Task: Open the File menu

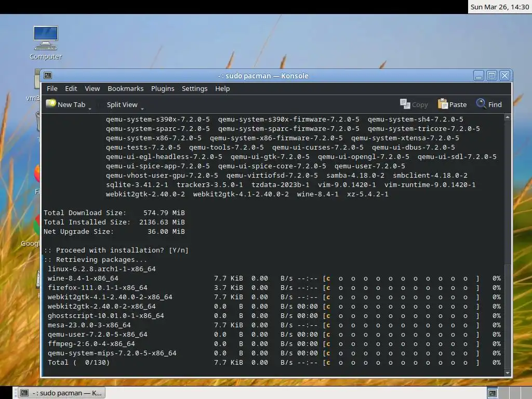Action: point(52,88)
